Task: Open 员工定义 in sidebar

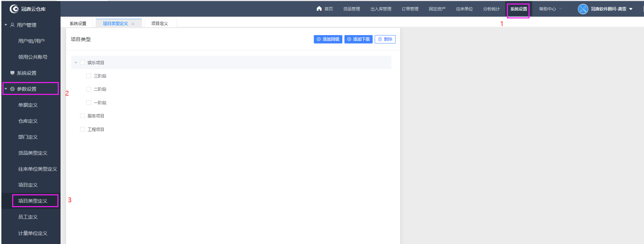Action: click(28, 217)
